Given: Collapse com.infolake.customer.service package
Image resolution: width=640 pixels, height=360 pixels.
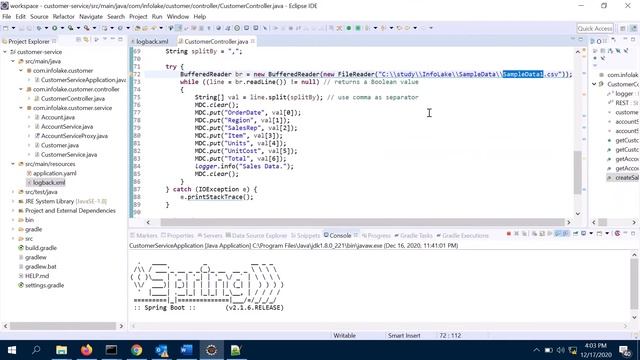Looking at the screenshot, I should pos(21,108).
